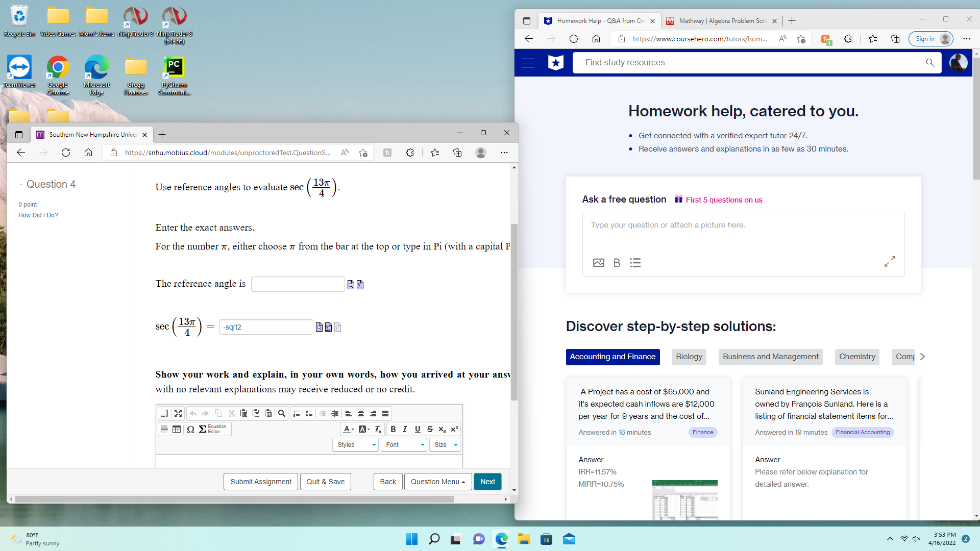Insert a table in the work editor
980x551 pixels.
click(x=177, y=429)
